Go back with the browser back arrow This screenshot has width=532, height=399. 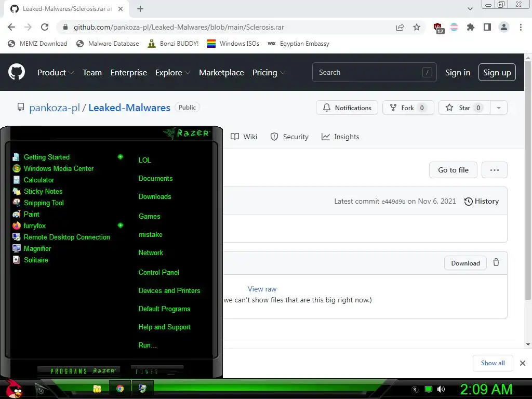click(x=11, y=27)
